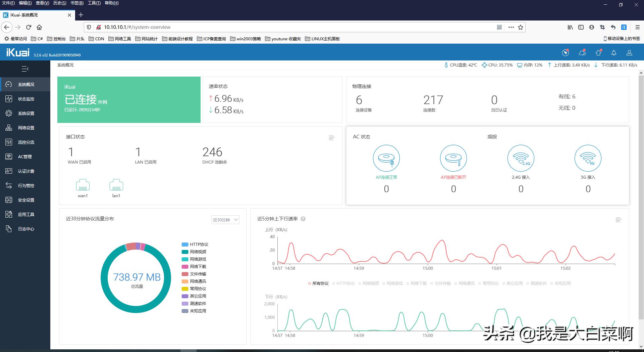644x352 pixels.
Task: Click the 5G Wi-Fi band icon
Action: (x=588, y=158)
